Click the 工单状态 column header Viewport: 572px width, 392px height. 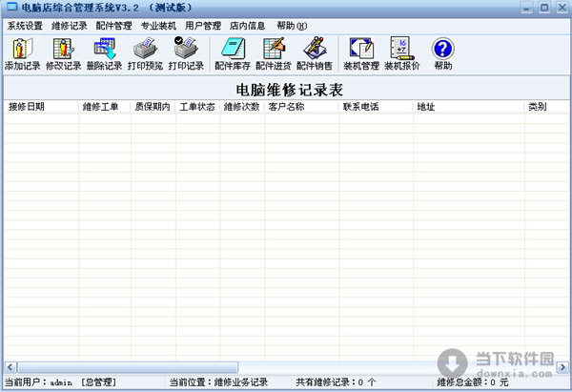(197, 107)
